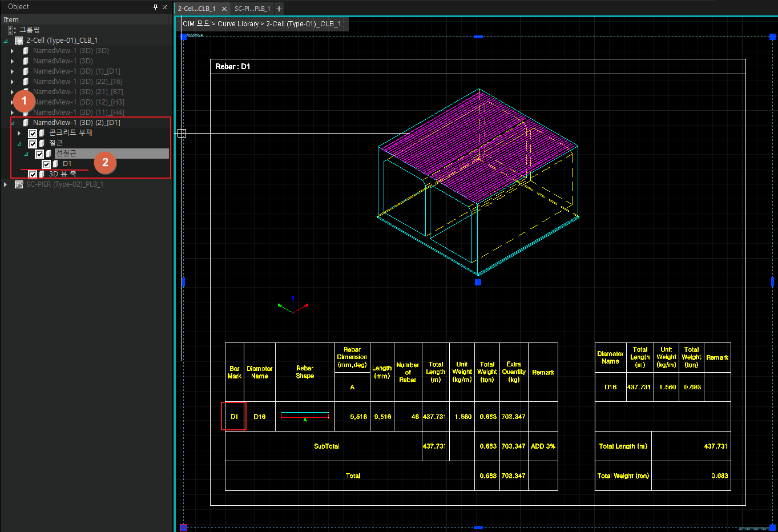
Task: Click the Total Length (m) label in the summary table
Action: (623, 446)
